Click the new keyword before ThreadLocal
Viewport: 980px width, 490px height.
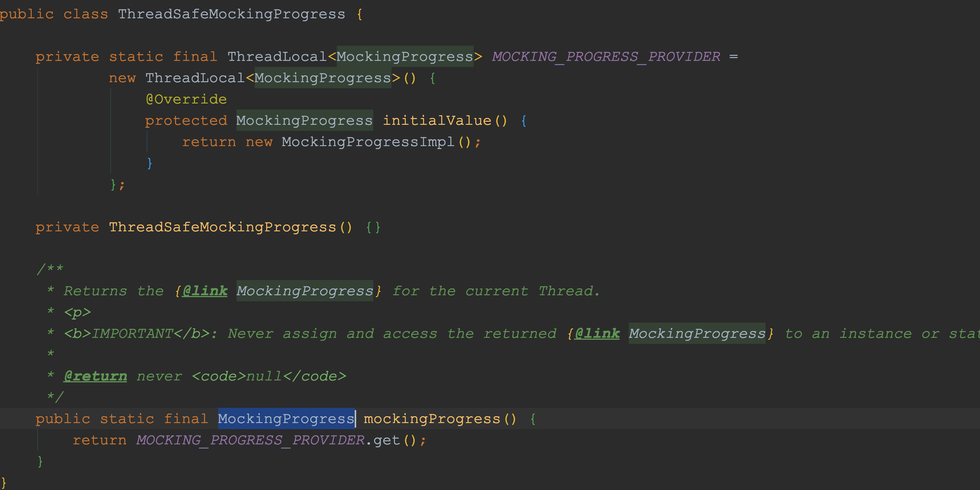click(x=122, y=77)
